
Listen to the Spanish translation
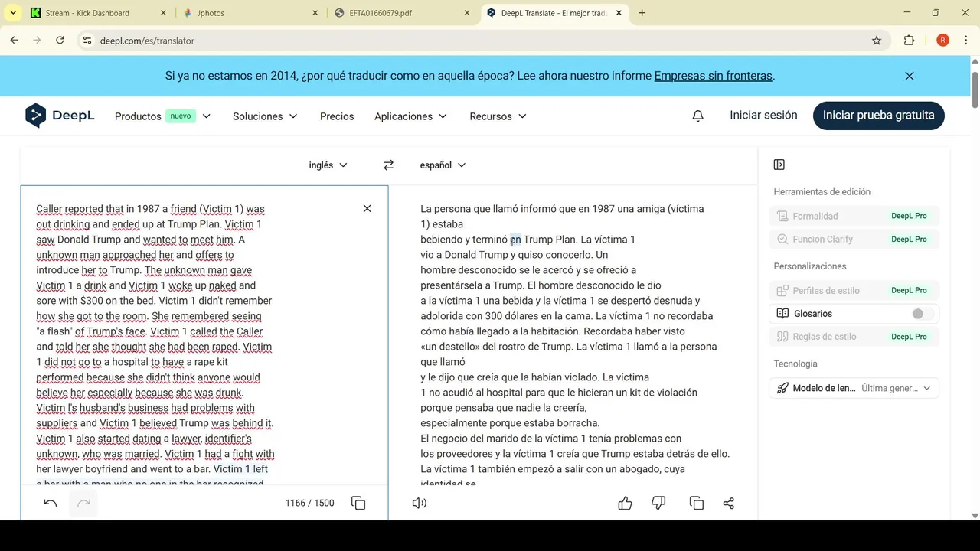(x=419, y=503)
